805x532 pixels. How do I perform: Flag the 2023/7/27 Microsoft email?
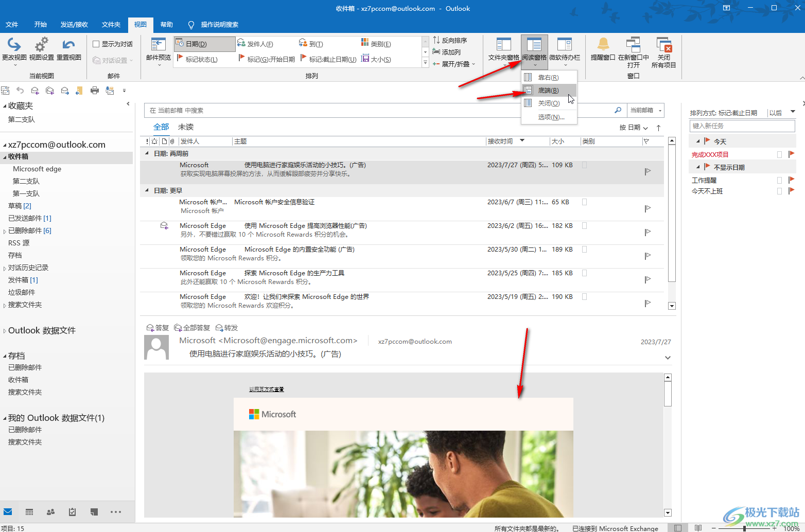pyautogui.click(x=647, y=171)
